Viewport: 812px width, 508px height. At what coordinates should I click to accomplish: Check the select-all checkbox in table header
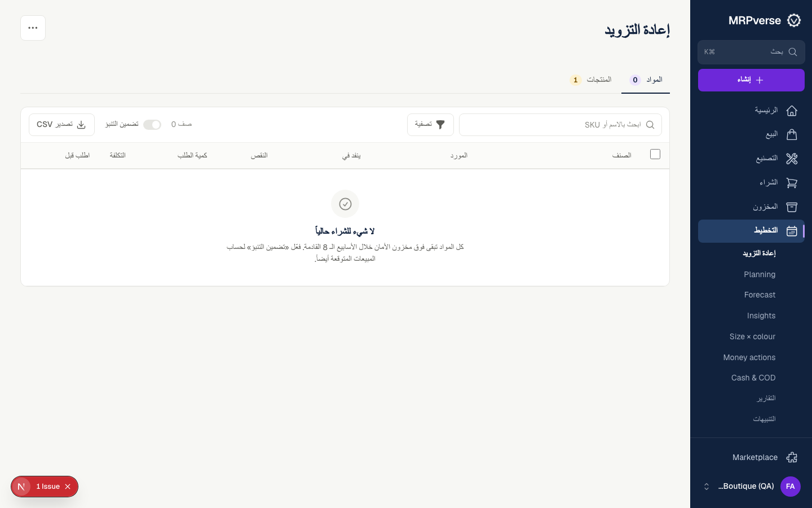point(655,154)
